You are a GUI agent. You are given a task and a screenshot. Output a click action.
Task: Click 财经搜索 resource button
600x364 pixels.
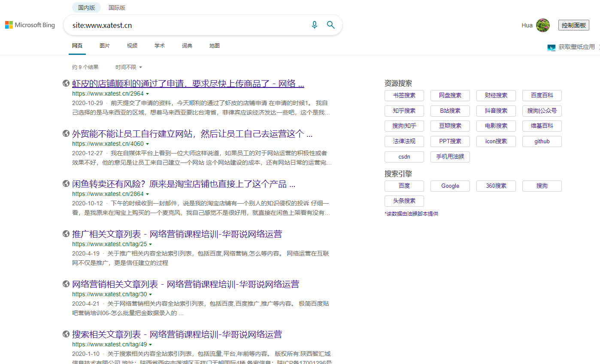[496, 96]
